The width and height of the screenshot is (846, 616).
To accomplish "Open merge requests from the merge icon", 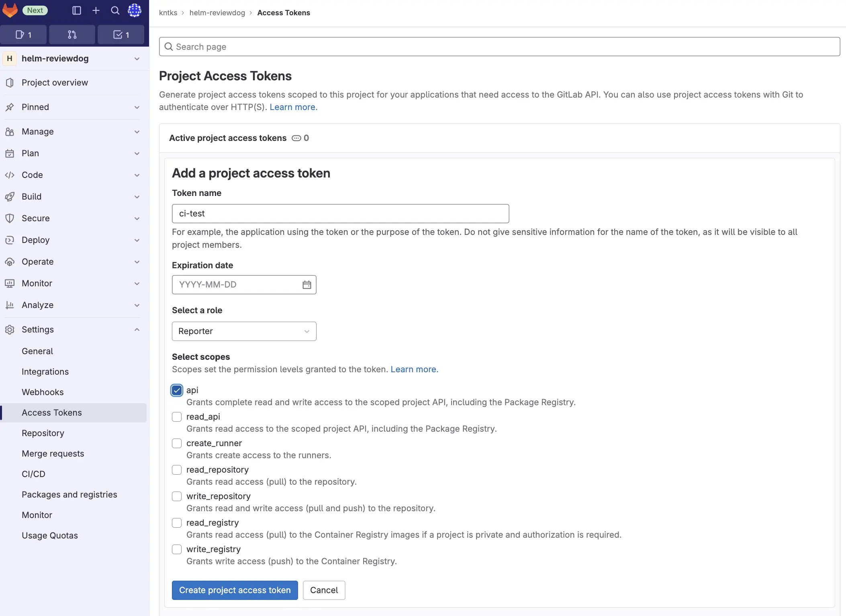I will [x=72, y=35].
